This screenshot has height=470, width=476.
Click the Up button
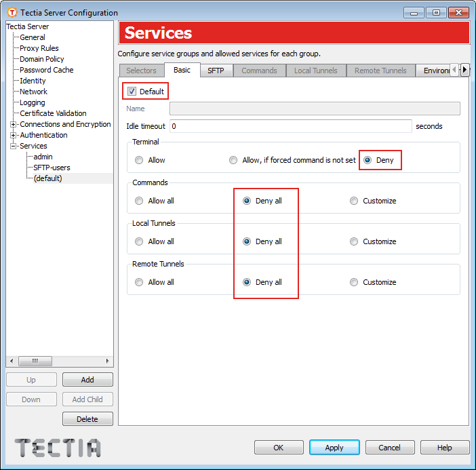(31, 380)
